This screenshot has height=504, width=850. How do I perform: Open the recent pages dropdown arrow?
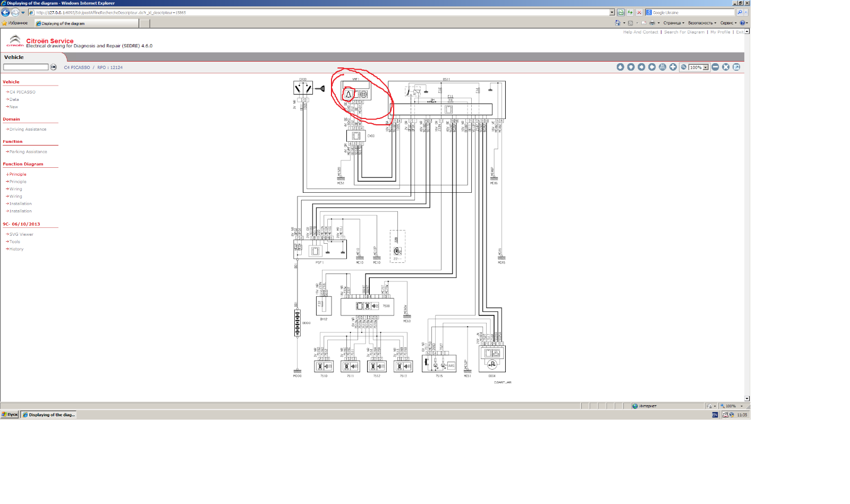23,13
